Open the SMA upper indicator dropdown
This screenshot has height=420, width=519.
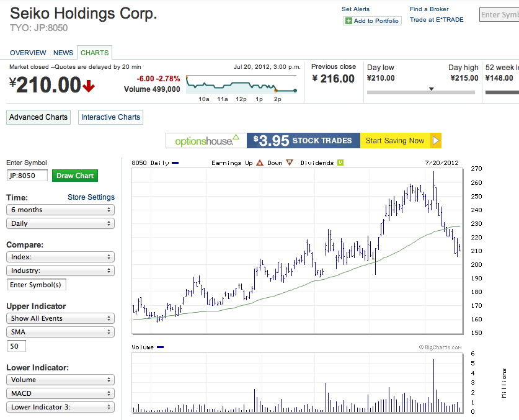pos(60,332)
